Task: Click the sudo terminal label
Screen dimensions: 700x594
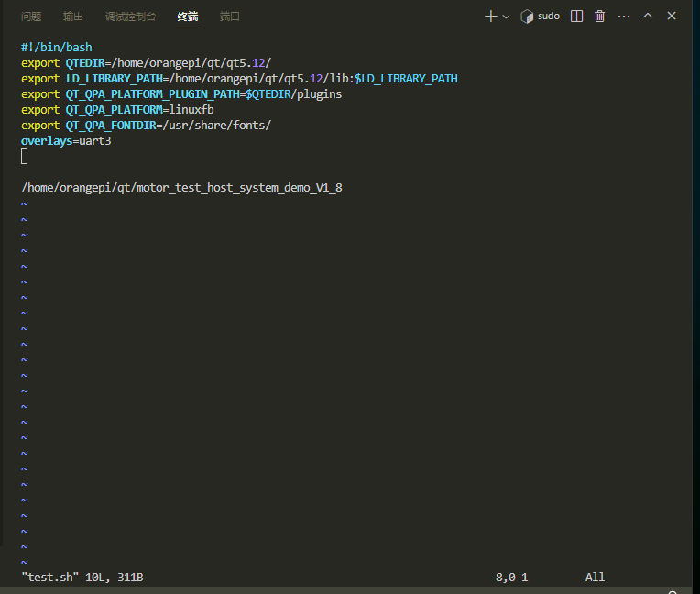Action: 549,16
